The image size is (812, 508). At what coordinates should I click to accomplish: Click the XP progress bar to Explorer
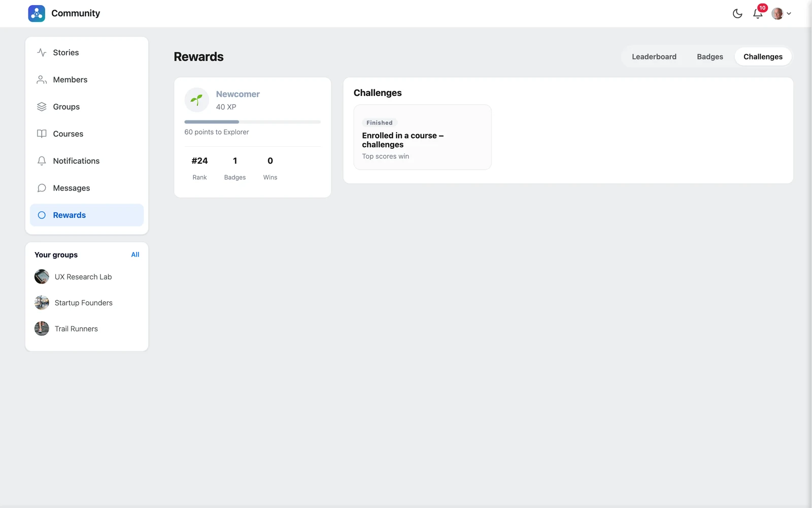252,122
